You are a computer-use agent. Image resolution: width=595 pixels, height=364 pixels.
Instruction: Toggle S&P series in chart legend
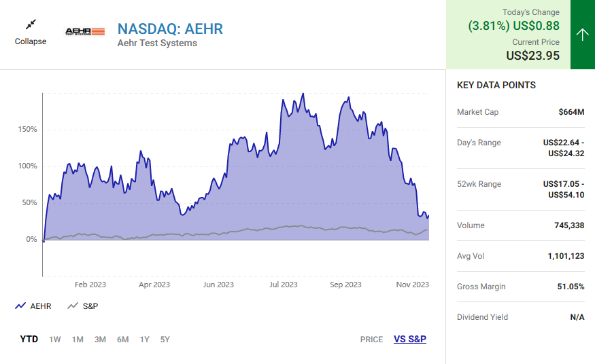click(x=83, y=306)
